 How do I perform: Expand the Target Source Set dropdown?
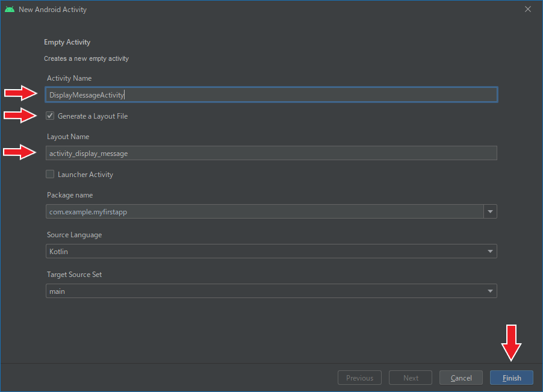tap(490, 291)
